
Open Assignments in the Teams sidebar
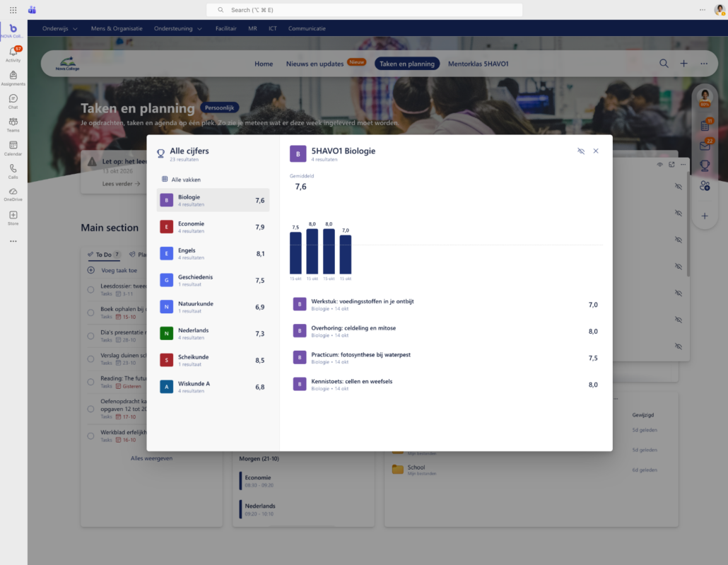coord(13,78)
